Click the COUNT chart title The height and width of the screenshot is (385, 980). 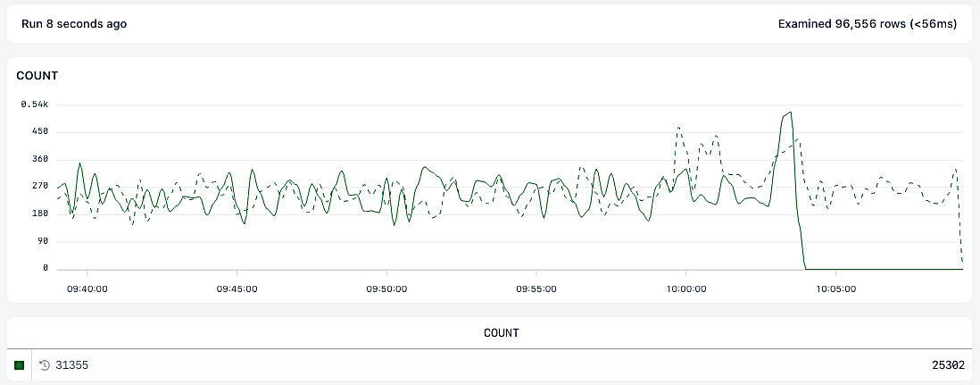37,76
